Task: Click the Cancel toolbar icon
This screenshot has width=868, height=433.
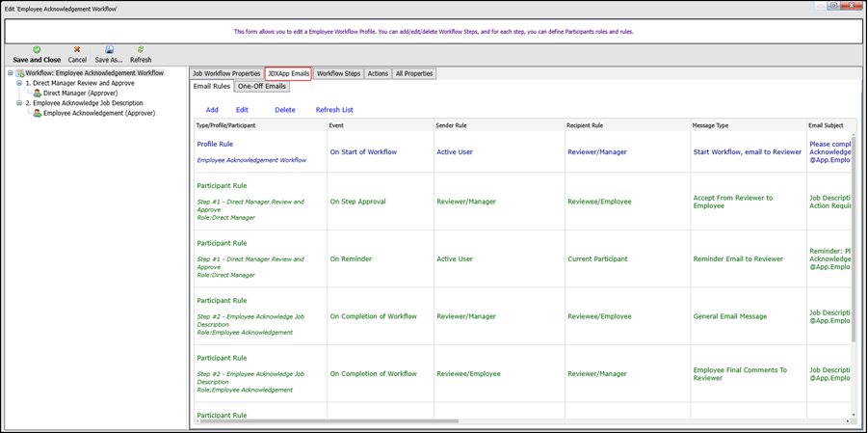Action: pos(77,49)
